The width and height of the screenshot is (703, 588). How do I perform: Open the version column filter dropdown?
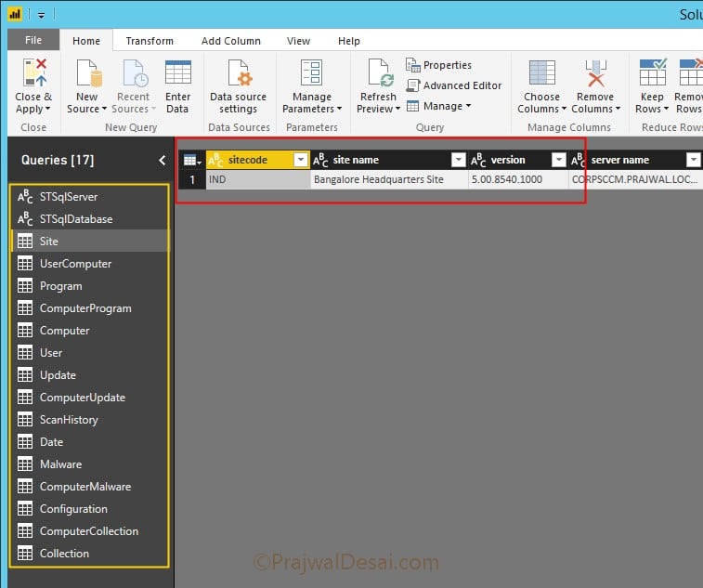tap(559, 160)
